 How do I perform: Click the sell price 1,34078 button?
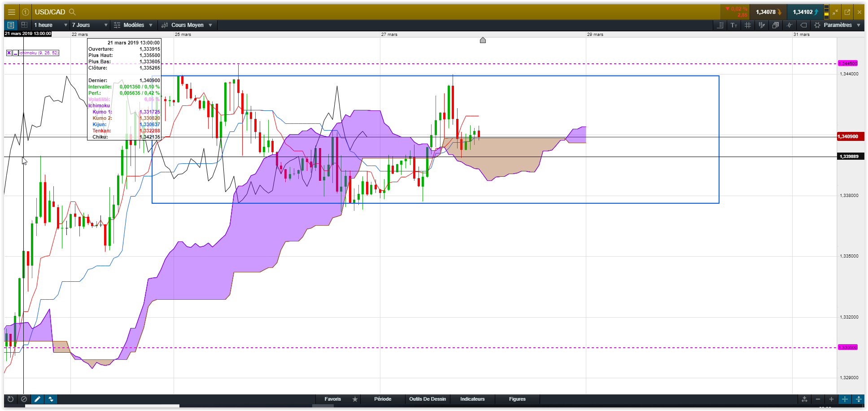(x=768, y=12)
